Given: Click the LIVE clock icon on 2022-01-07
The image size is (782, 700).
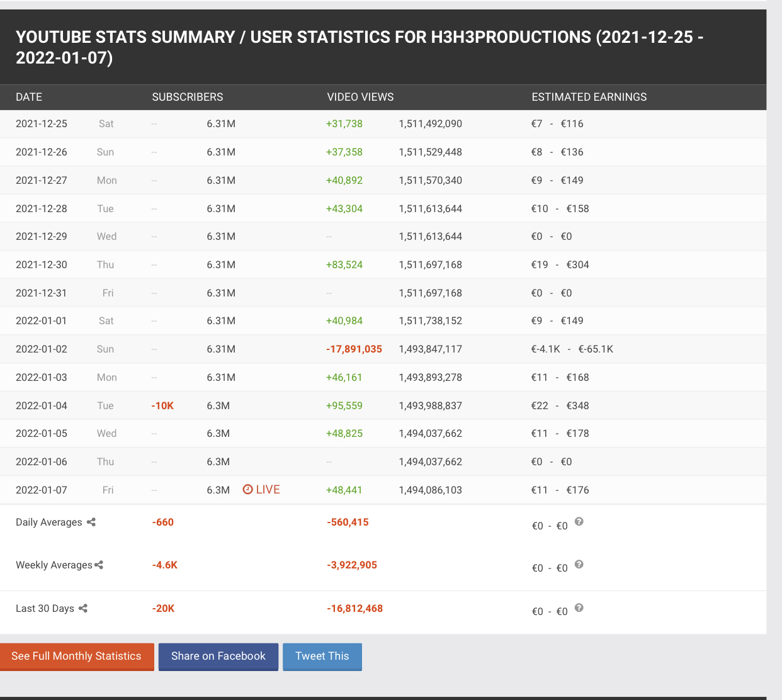Looking at the screenshot, I should [x=248, y=489].
